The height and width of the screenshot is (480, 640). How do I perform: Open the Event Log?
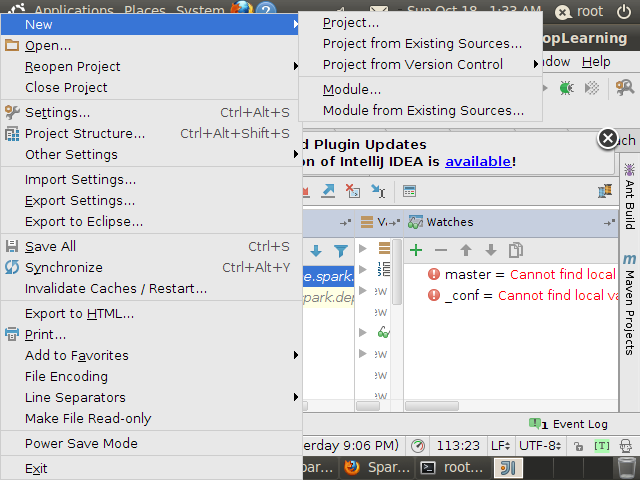568,424
